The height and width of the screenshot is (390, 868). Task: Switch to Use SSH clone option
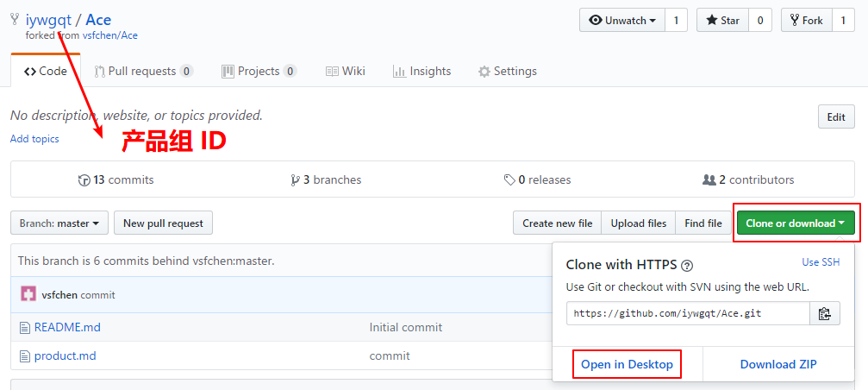pyautogui.click(x=821, y=262)
